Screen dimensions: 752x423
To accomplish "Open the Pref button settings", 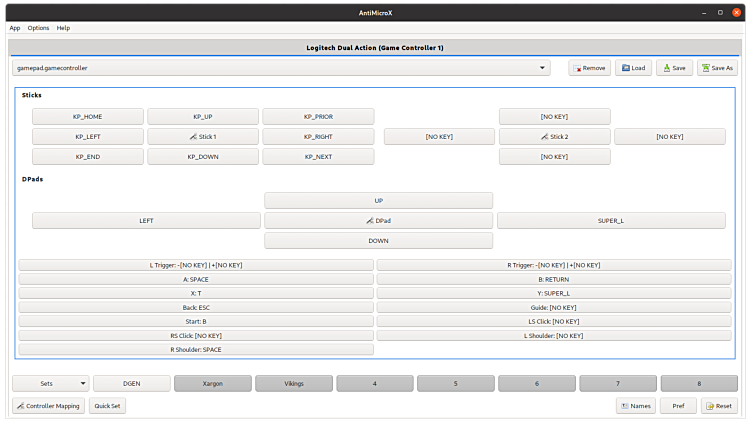I will [678, 406].
